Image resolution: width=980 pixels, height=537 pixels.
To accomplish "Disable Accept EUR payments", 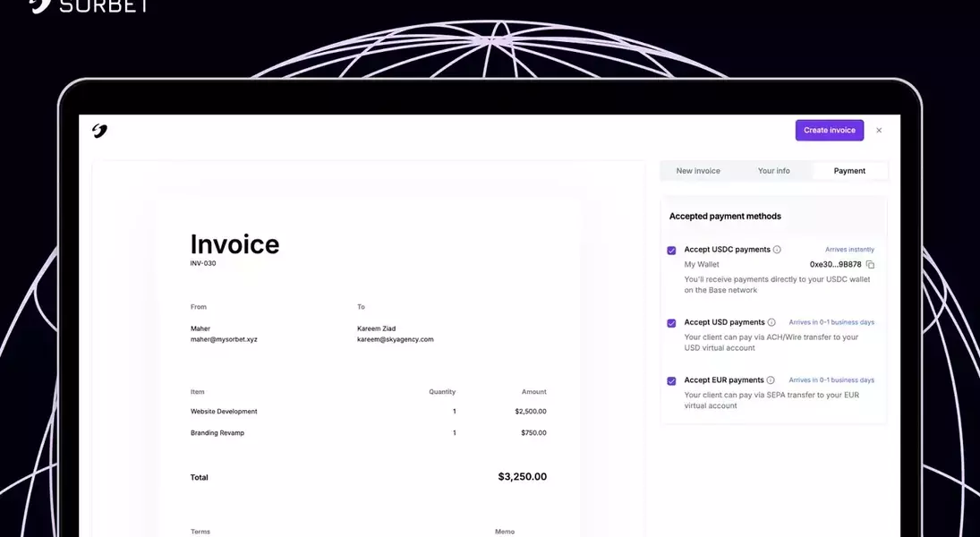I will point(671,381).
